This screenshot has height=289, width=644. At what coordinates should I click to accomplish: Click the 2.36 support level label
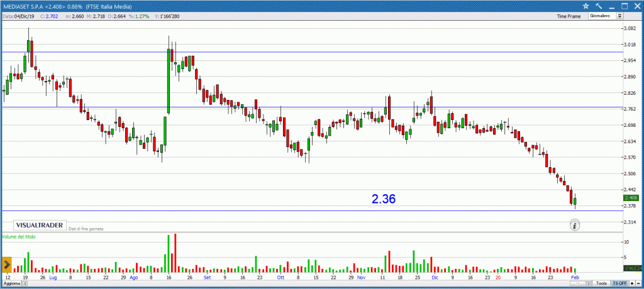point(383,199)
